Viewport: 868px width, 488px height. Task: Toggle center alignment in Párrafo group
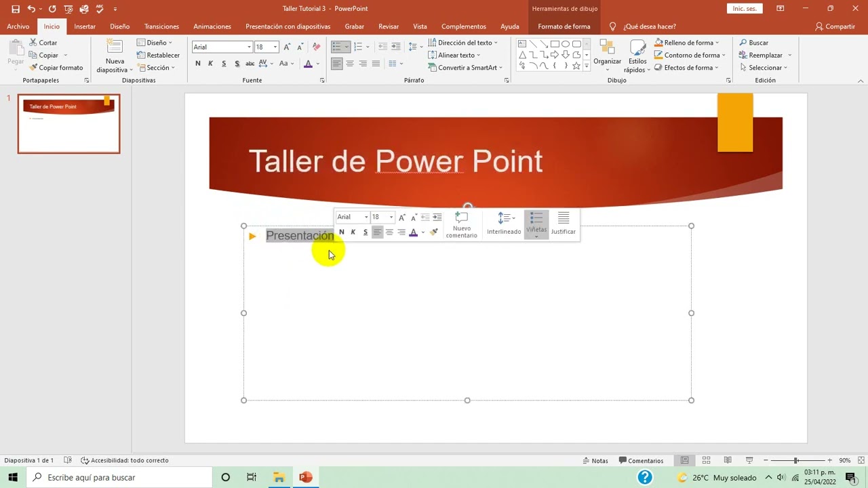(x=350, y=64)
